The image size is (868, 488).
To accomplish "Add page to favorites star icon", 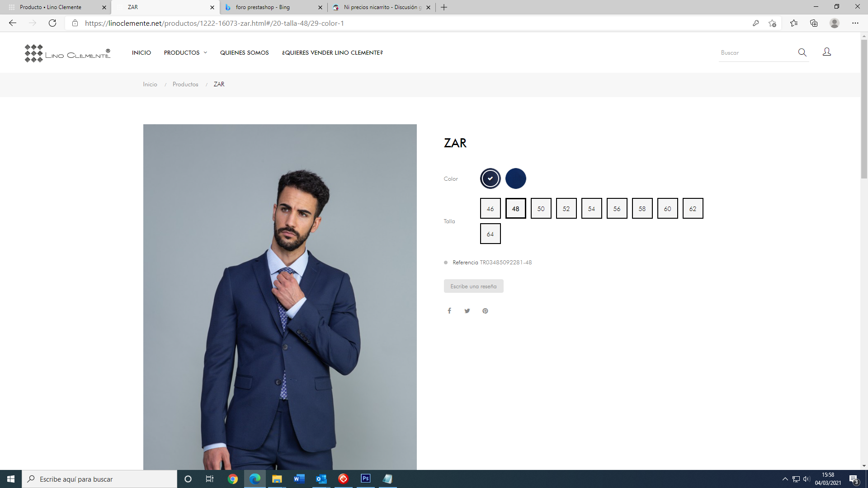I will pos(772,23).
